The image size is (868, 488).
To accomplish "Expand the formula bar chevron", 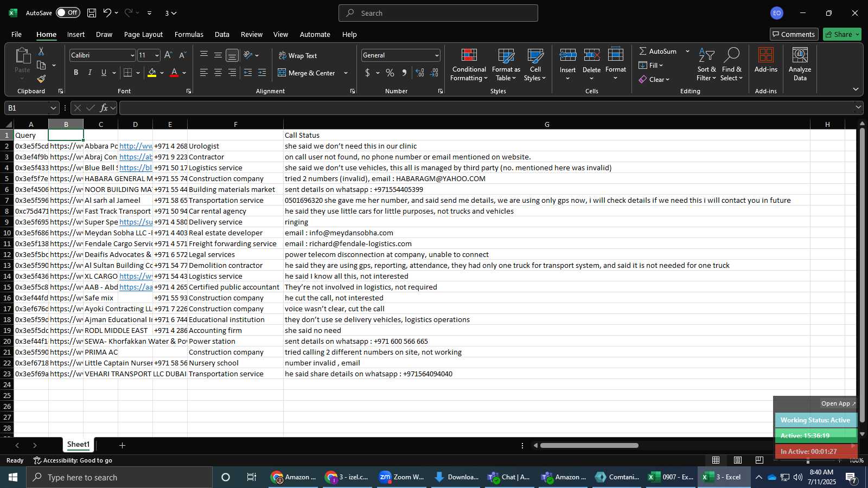I will pos(858,107).
